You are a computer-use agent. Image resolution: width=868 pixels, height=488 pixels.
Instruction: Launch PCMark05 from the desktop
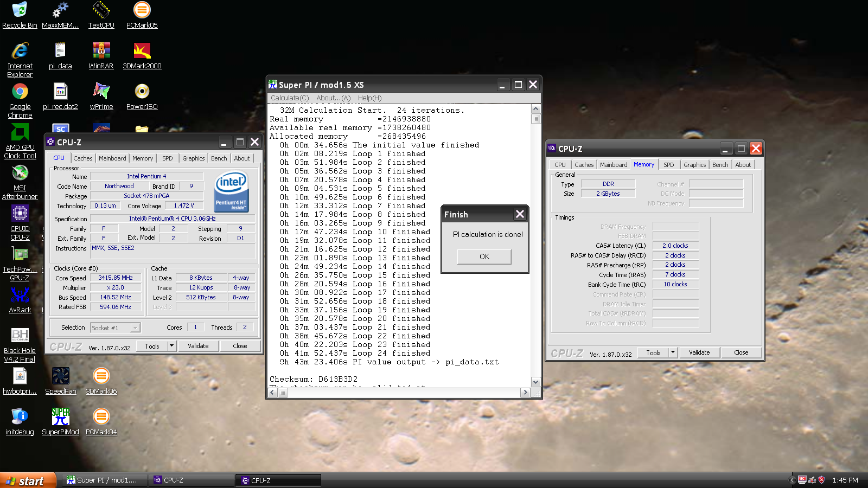pos(142,15)
